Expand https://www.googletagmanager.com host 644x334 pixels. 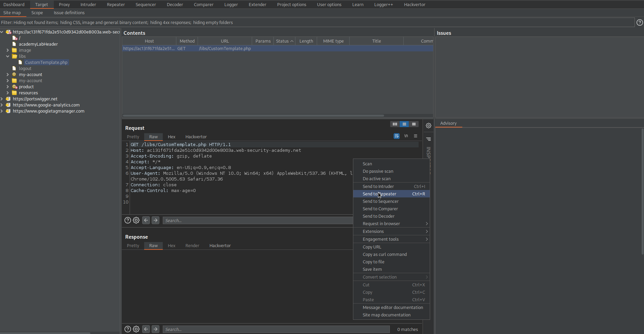(2, 111)
